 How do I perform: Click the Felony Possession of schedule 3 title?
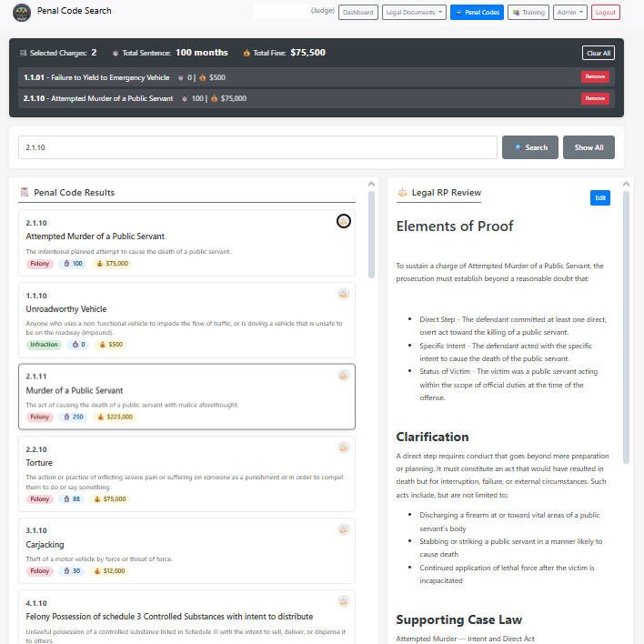(169, 617)
